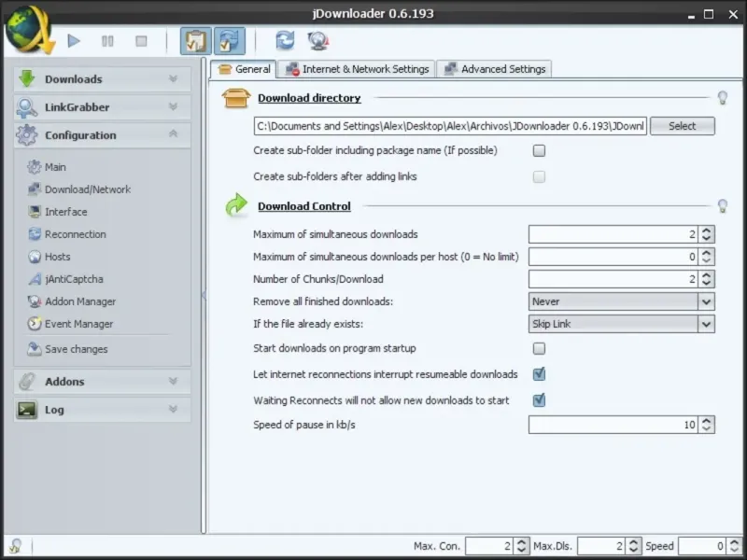Click Maximum simultaneous downloads per host field

(613, 257)
